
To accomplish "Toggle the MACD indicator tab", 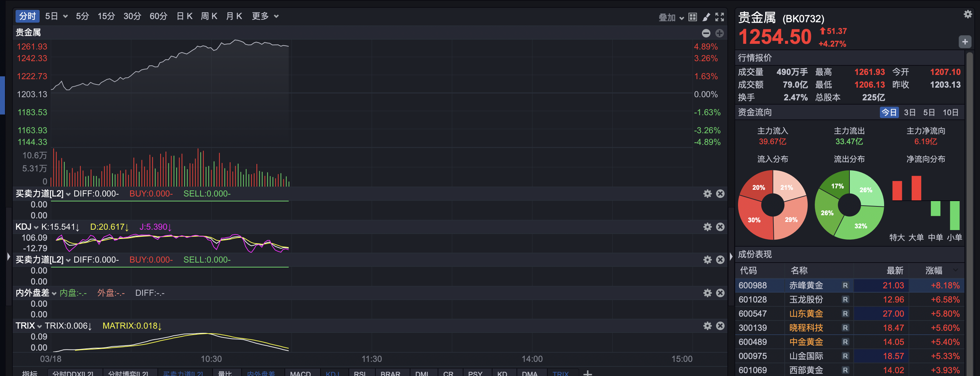I will [x=300, y=373].
